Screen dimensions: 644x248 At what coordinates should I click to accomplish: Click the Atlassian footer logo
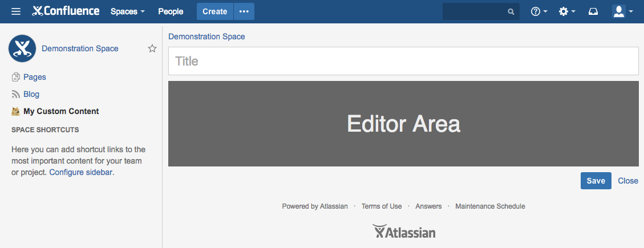click(404, 232)
